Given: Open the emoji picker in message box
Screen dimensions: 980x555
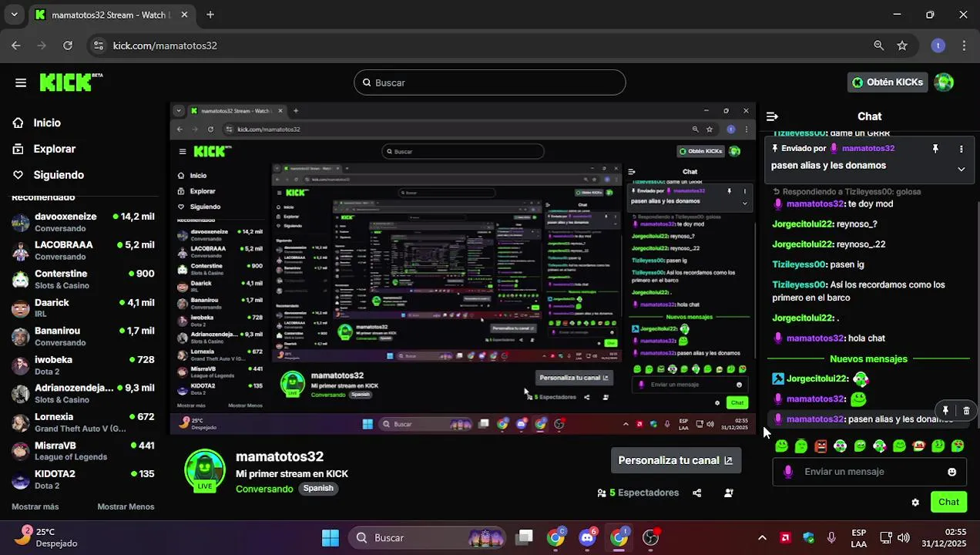Looking at the screenshot, I should (951, 472).
